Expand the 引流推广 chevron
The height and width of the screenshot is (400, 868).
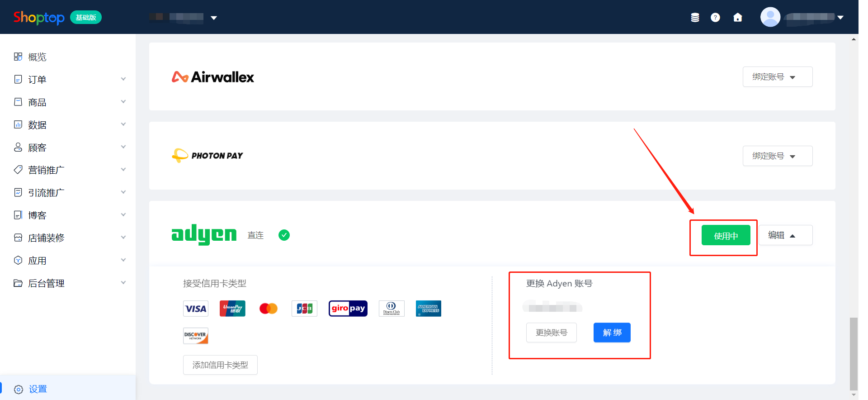click(x=123, y=192)
